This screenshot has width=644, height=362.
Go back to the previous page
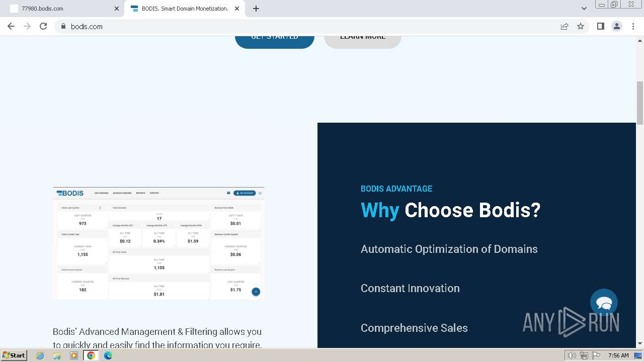click(11, 26)
